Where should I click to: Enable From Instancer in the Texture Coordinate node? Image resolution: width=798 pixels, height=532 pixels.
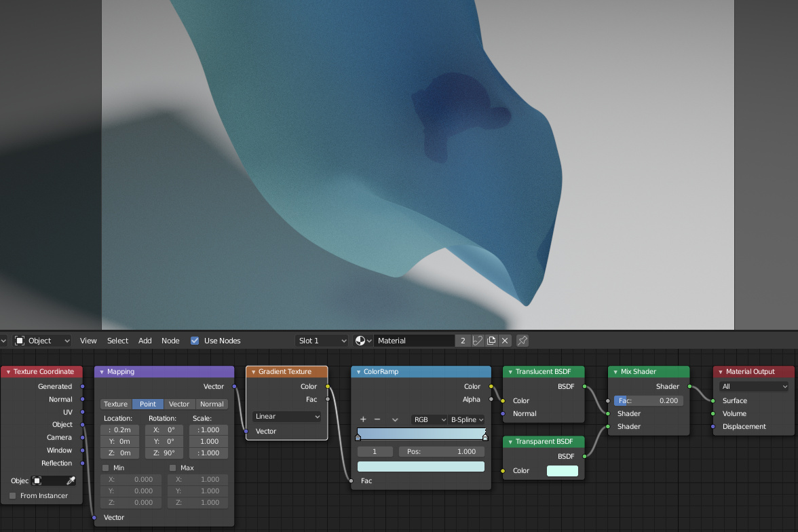[12, 495]
